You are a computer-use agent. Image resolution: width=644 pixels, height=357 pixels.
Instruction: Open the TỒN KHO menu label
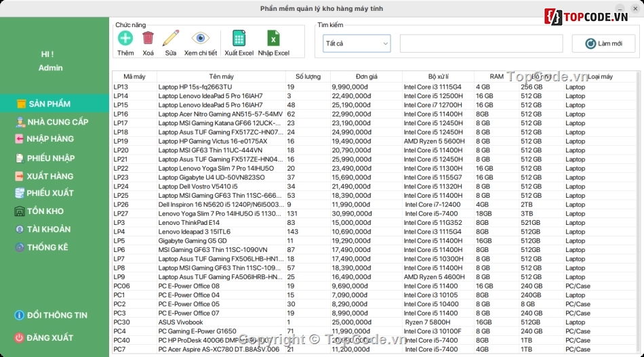[x=45, y=211]
